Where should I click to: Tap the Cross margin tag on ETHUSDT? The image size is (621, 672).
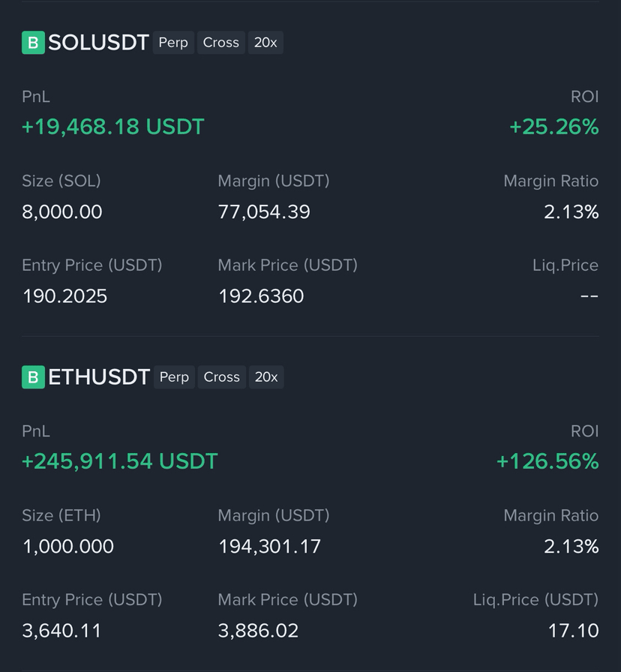(x=222, y=377)
